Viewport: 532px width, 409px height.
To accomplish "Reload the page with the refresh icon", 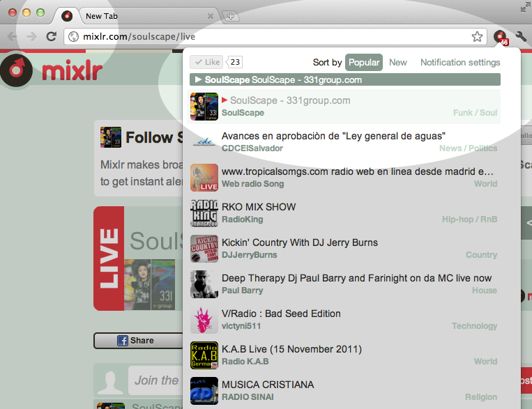I will click(51, 37).
